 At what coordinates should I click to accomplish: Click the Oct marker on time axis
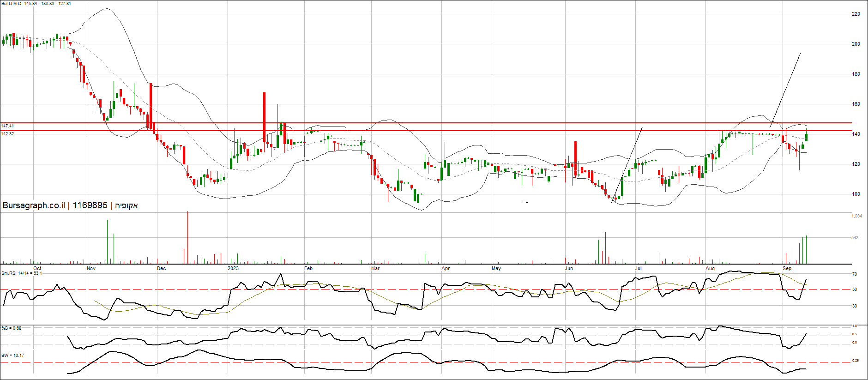pyautogui.click(x=37, y=268)
